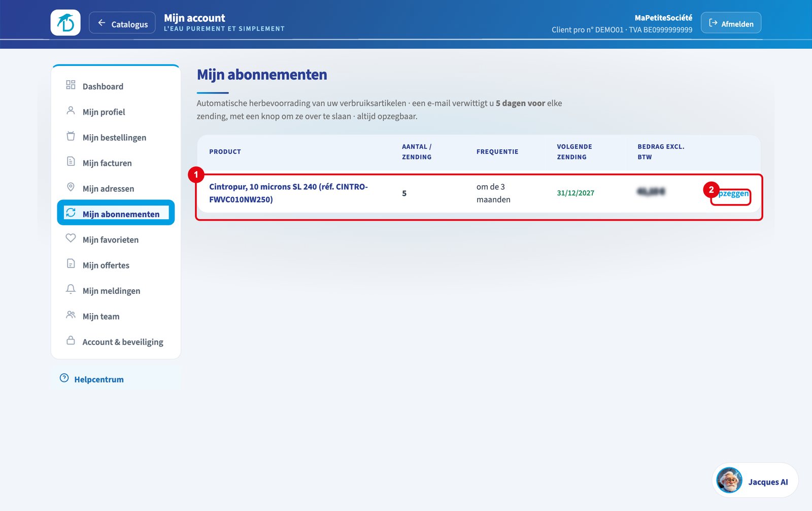The image size is (812, 511).
Task: Click the Dashboard grid icon
Action: (71, 85)
